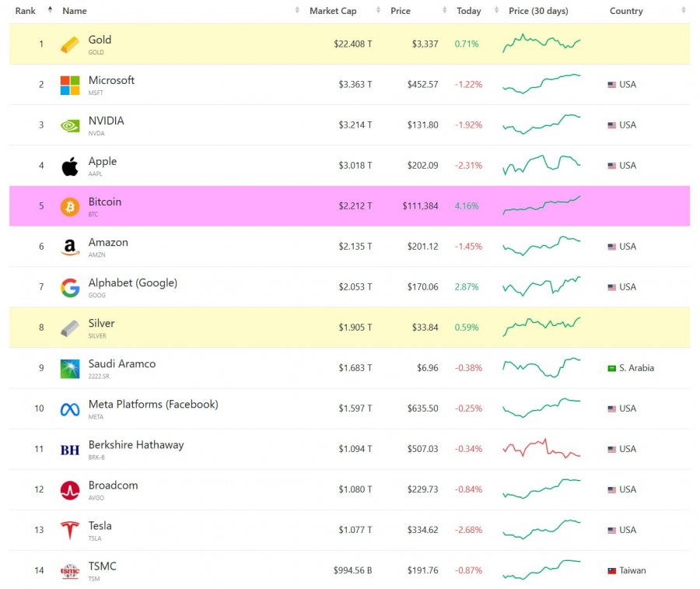Click the TSMC logo icon
The image size is (700, 589).
[x=70, y=571]
